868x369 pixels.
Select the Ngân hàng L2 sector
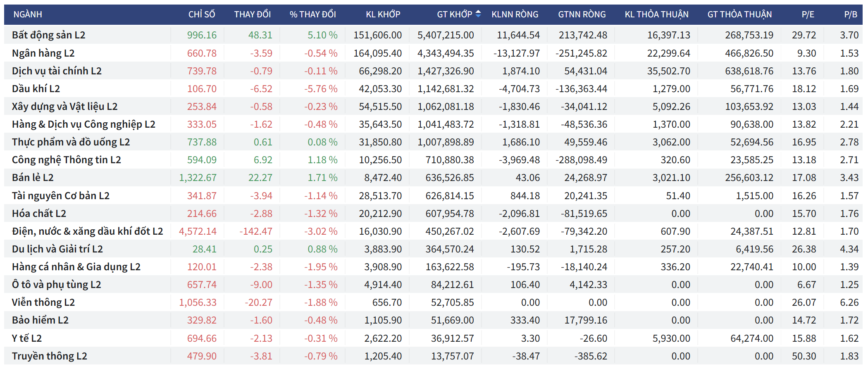(x=43, y=53)
